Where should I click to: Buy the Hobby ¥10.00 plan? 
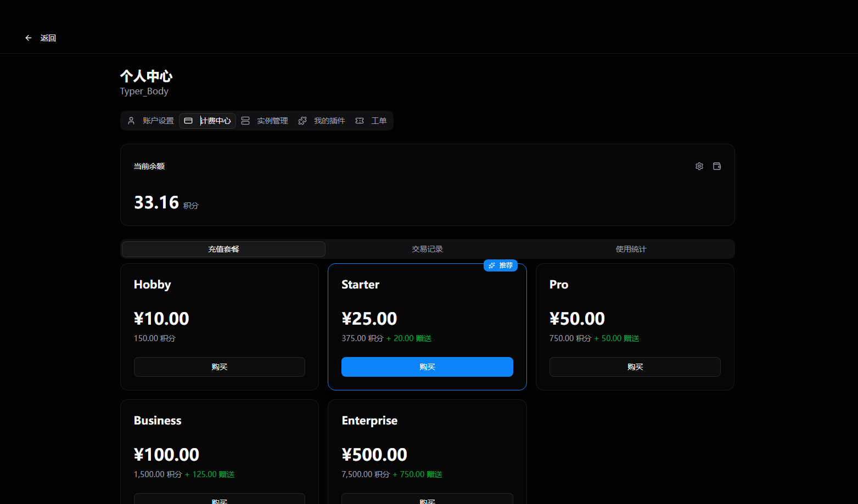pyautogui.click(x=220, y=367)
